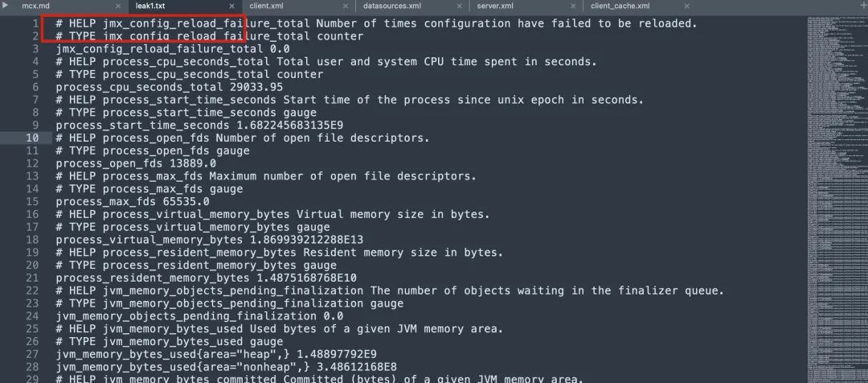Click the plus icon to add new tab
This screenshot has height=383, width=868.
864,6
